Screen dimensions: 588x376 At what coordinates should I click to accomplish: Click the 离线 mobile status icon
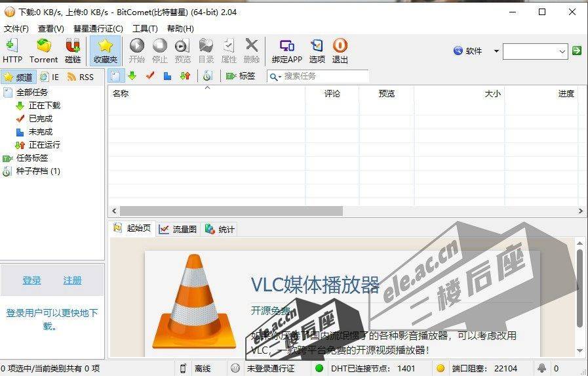point(183,368)
